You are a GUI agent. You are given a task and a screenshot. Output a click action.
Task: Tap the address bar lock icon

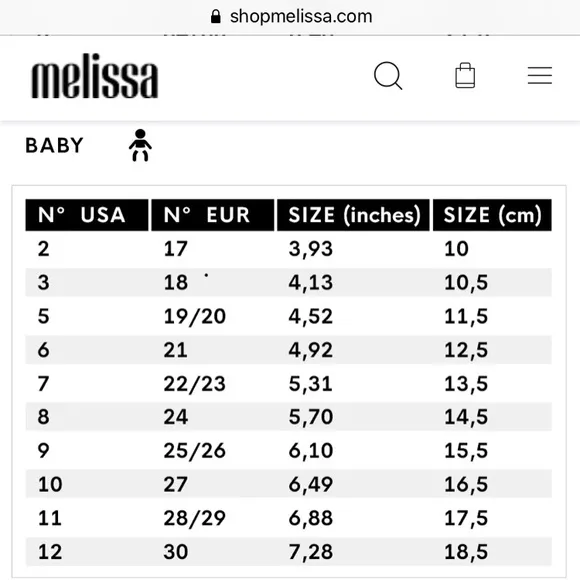pyautogui.click(x=216, y=16)
